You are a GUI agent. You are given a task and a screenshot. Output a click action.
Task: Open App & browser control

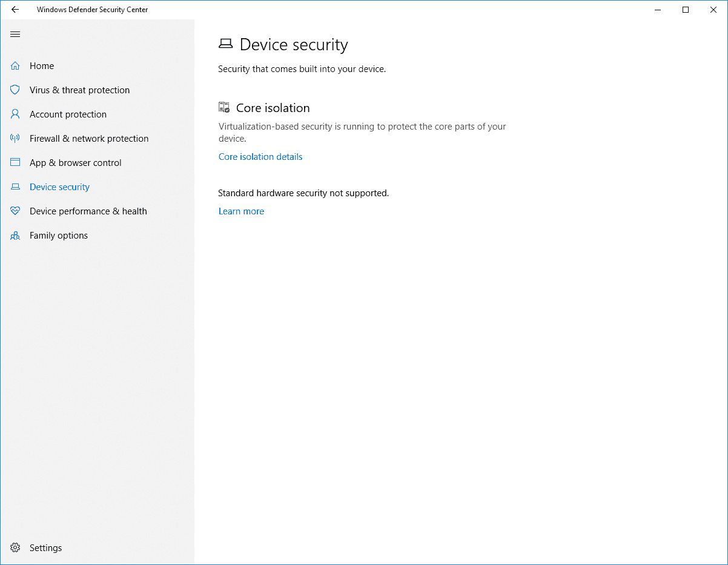click(x=76, y=162)
